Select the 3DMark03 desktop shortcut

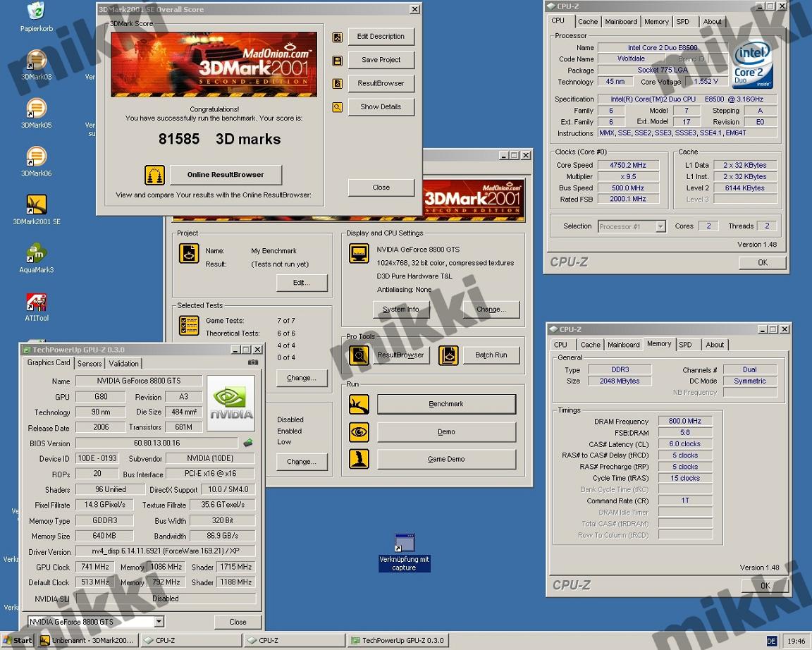point(36,66)
